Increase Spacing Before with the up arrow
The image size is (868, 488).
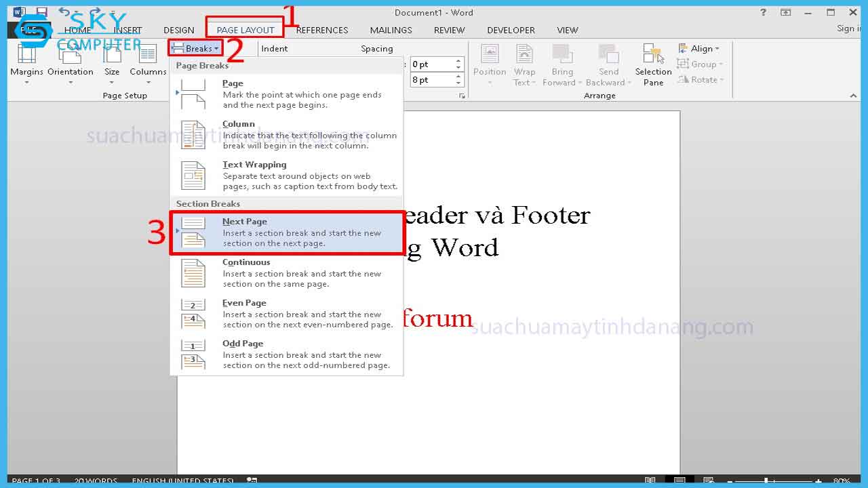[459, 61]
